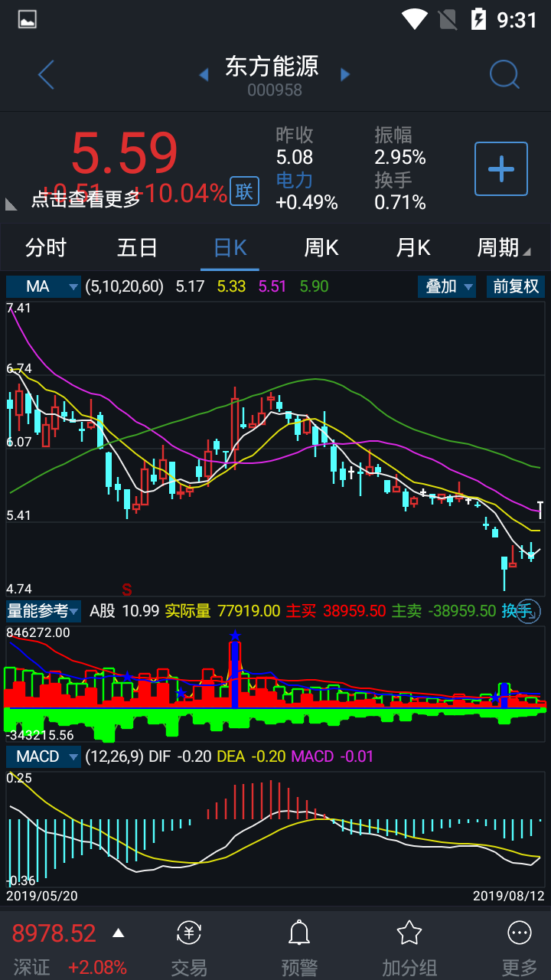Tap stock code 000958
551x980 pixels.
coord(275,90)
